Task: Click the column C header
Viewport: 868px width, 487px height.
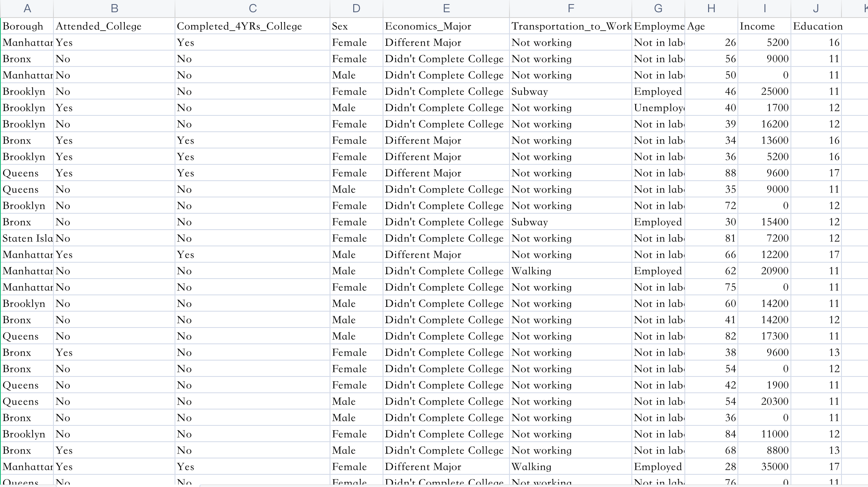Action: 252,8
